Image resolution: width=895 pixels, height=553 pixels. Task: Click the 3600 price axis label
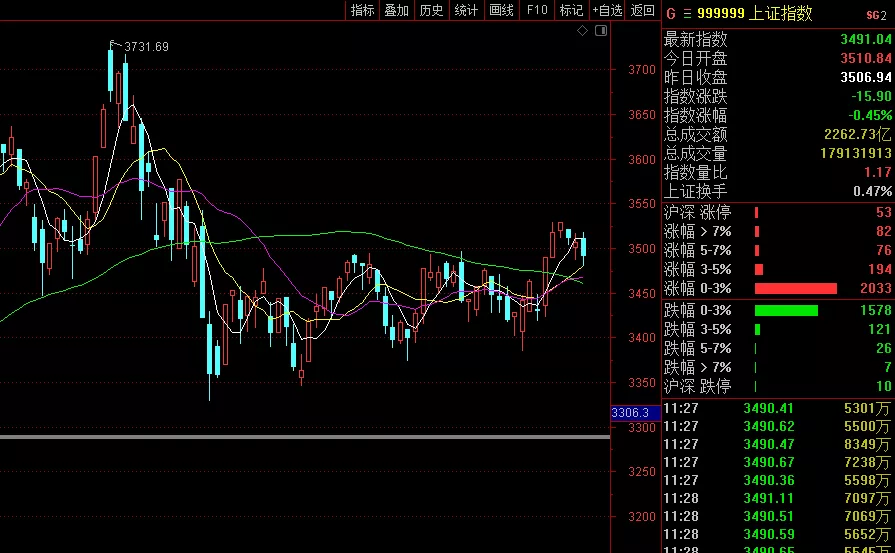pos(642,160)
